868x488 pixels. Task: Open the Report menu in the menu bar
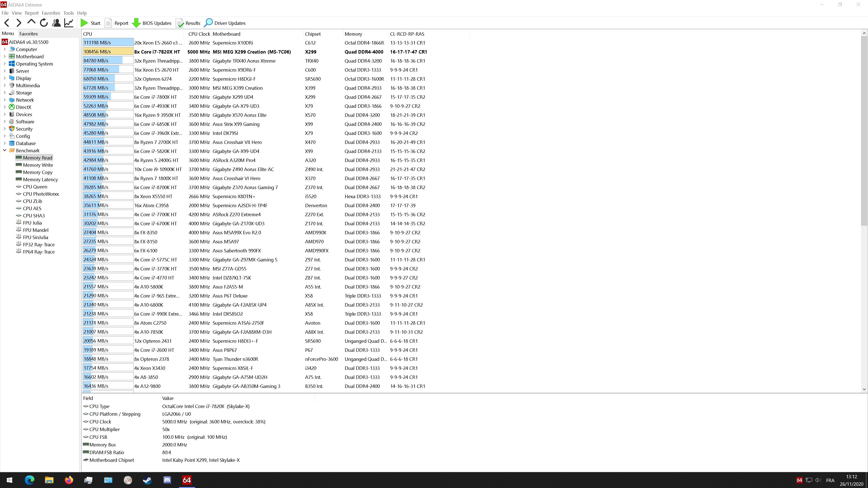coord(32,13)
